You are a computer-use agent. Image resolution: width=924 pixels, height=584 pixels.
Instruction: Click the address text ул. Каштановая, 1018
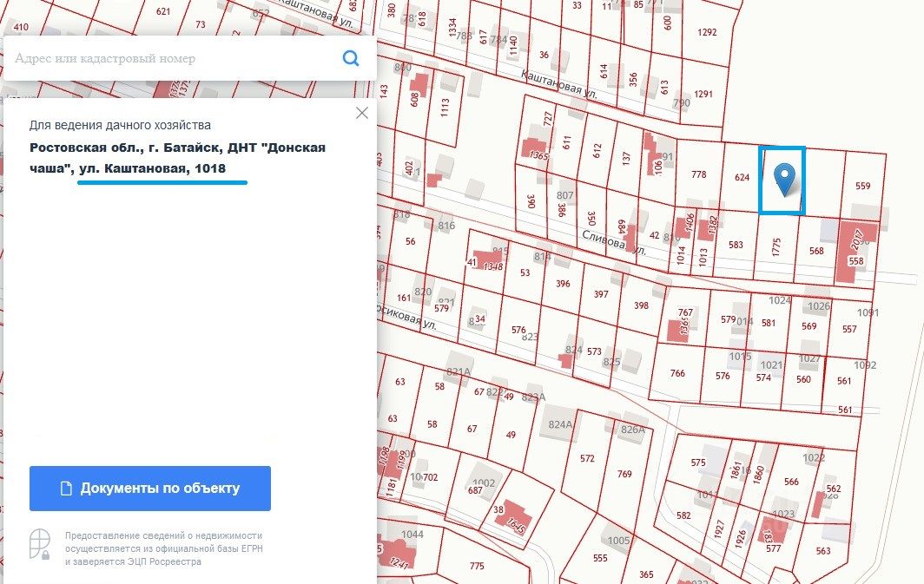[x=152, y=168]
